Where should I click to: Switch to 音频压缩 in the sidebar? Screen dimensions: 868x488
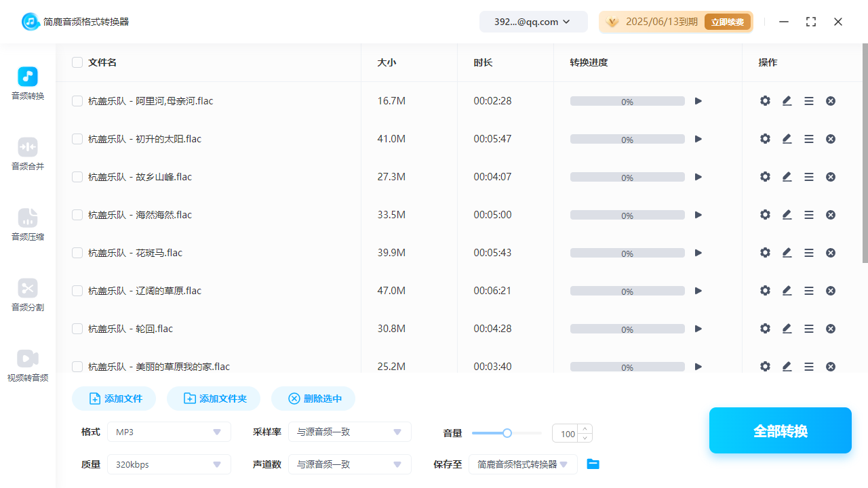click(x=28, y=224)
